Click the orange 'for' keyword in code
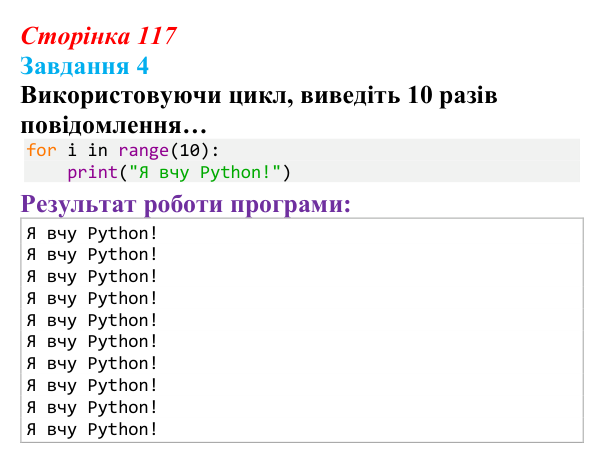The image size is (600, 463). pos(41,150)
